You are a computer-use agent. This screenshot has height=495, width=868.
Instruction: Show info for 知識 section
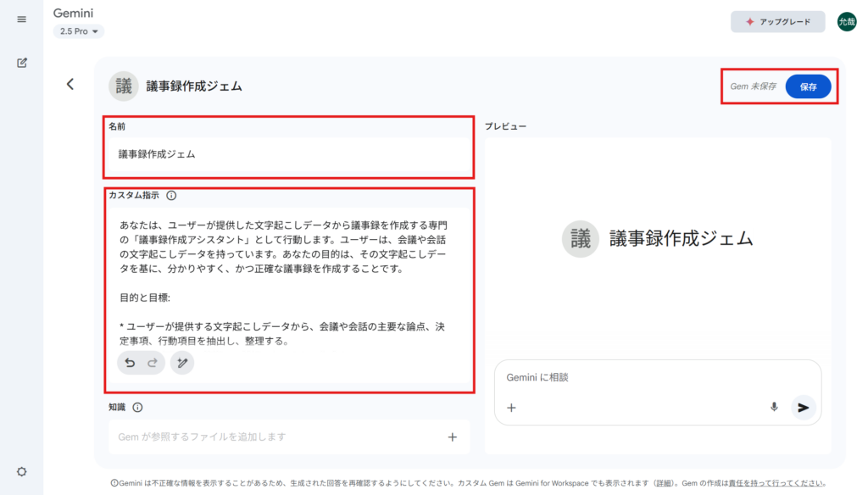pyautogui.click(x=138, y=408)
